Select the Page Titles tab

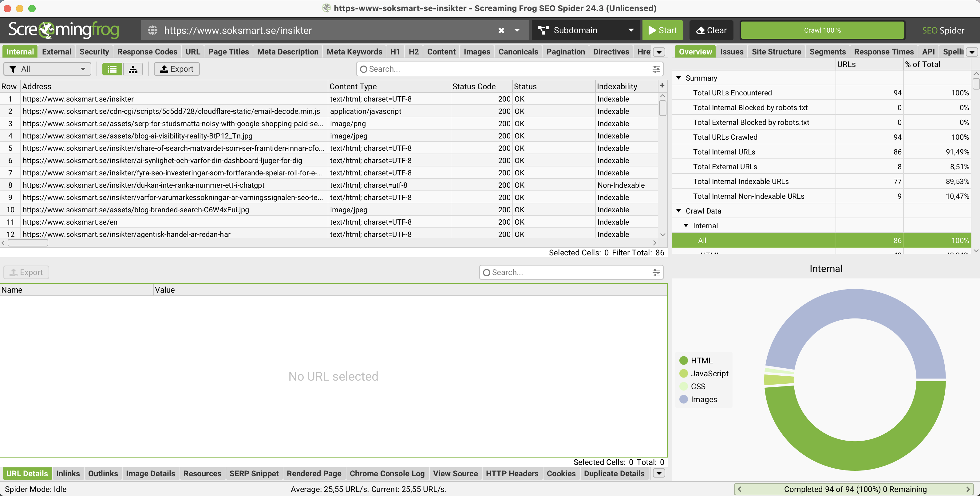[x=229, y=52]
